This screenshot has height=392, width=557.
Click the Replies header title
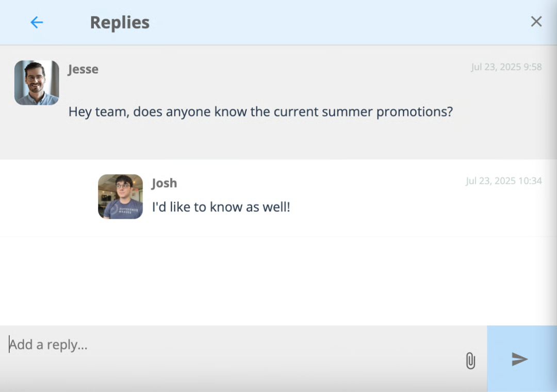tap(120, 22)
